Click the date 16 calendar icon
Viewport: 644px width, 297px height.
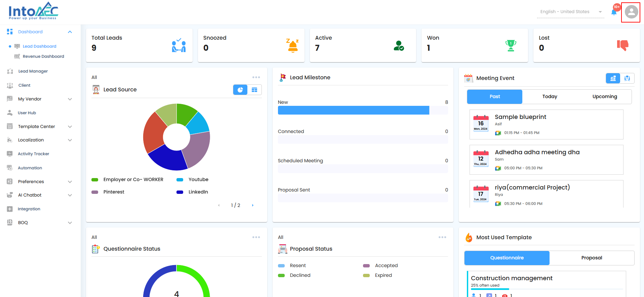coord(481,123)
